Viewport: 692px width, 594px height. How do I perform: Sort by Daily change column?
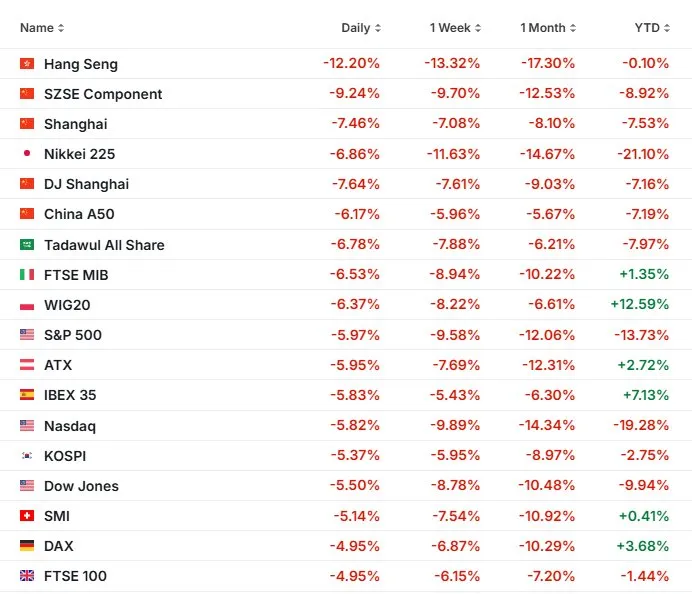pyautogui.click(x=360, y=28)
